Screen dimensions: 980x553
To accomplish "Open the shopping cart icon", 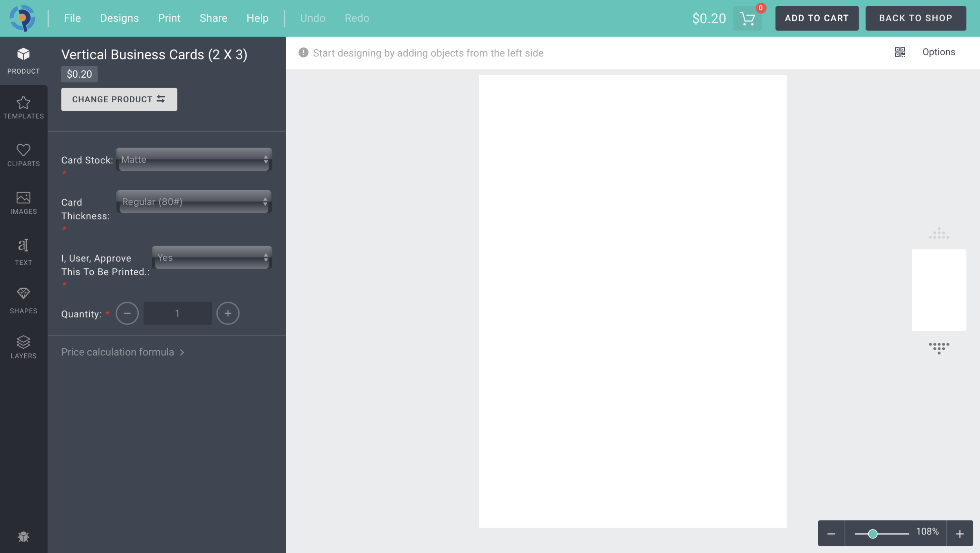I will click(747, 18).
